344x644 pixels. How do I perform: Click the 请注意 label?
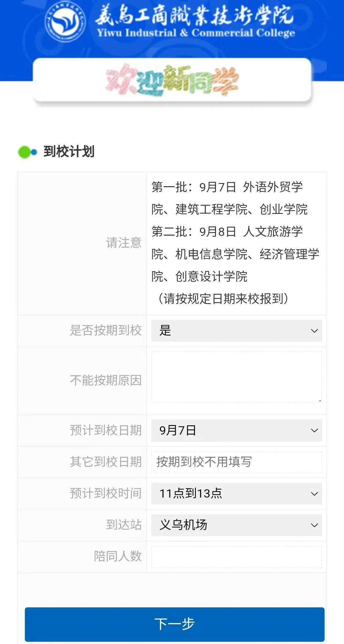[124, 243]
